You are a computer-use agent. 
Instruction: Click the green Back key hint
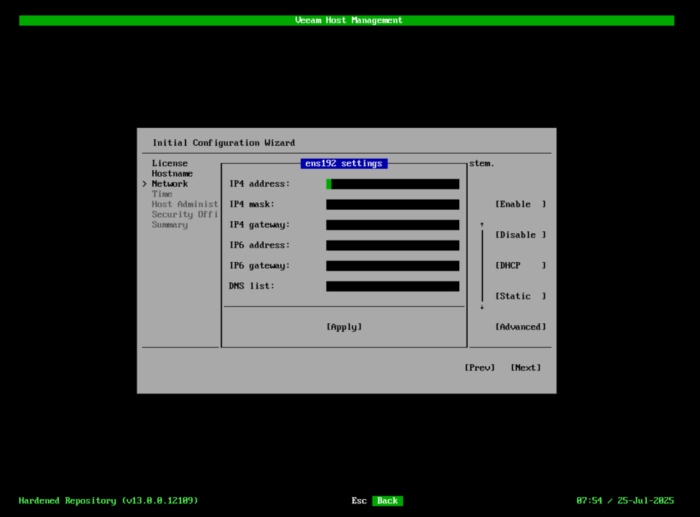388,500
